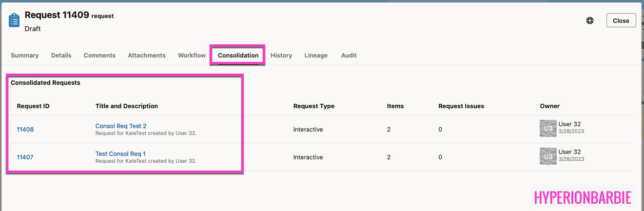
Task: Open request ID 11407 link
Action: [25, 157]
